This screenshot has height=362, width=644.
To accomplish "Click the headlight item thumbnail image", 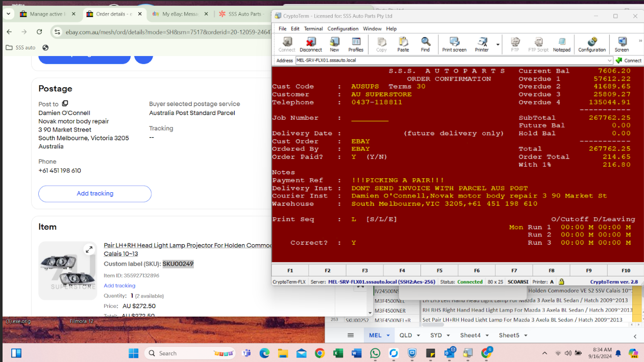I will point(67,271).
